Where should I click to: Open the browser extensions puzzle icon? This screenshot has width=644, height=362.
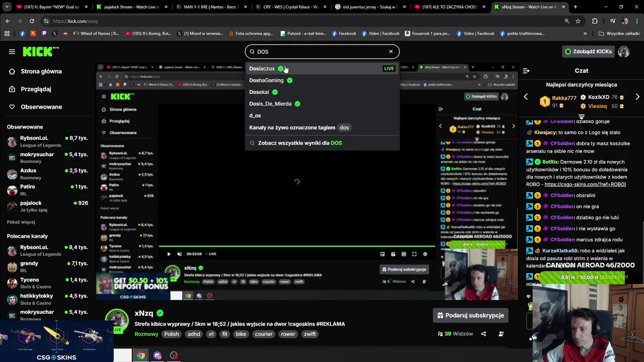tap(595, 21)
